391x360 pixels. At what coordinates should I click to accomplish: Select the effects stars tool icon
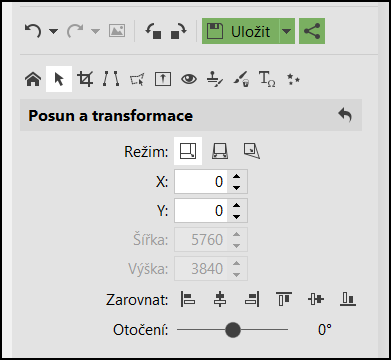(x=293, y=79)
